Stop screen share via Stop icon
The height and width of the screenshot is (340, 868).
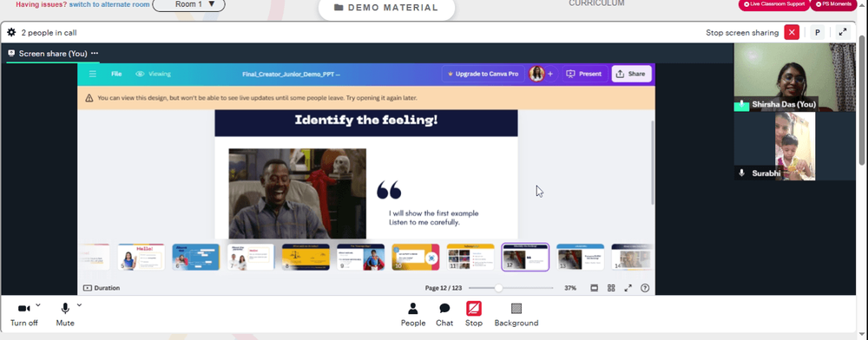coord(474,315)
